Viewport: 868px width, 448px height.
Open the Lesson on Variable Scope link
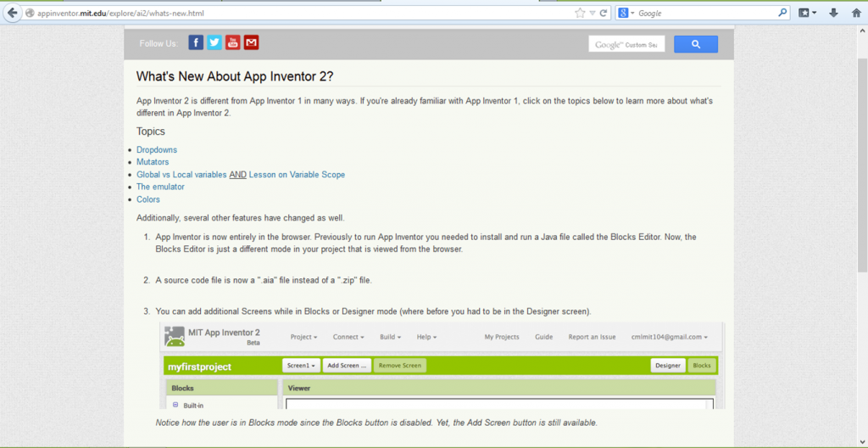click(297, 175)
